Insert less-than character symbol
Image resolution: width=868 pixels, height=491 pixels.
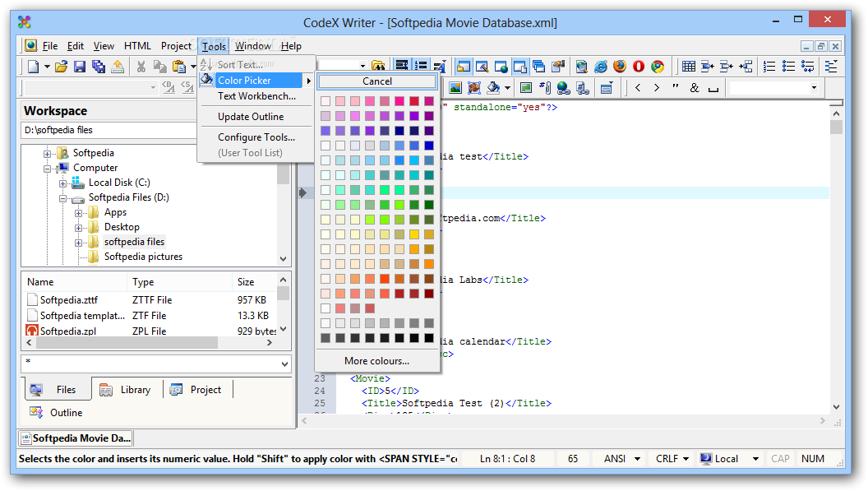point(638,87)
